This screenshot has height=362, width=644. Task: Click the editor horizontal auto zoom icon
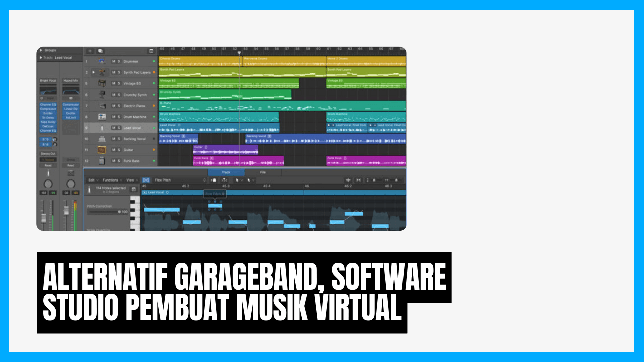click(358, 180)
